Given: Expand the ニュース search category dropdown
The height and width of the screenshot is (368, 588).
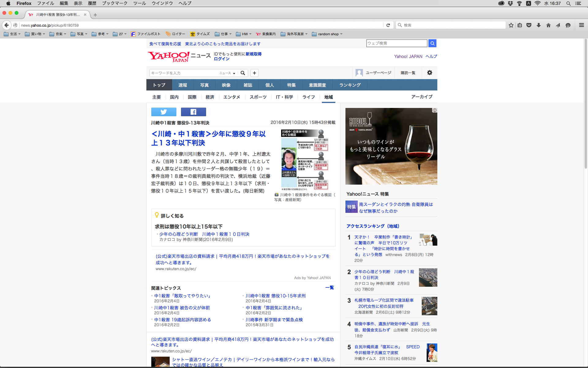Looking at the screenshot, I should tap(227, 73).
